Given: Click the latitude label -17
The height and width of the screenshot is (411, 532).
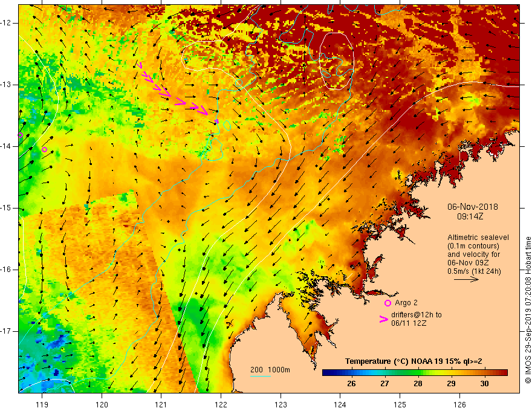Looking at the screenshot, I should pyautogui.click(x=6, y=331).
